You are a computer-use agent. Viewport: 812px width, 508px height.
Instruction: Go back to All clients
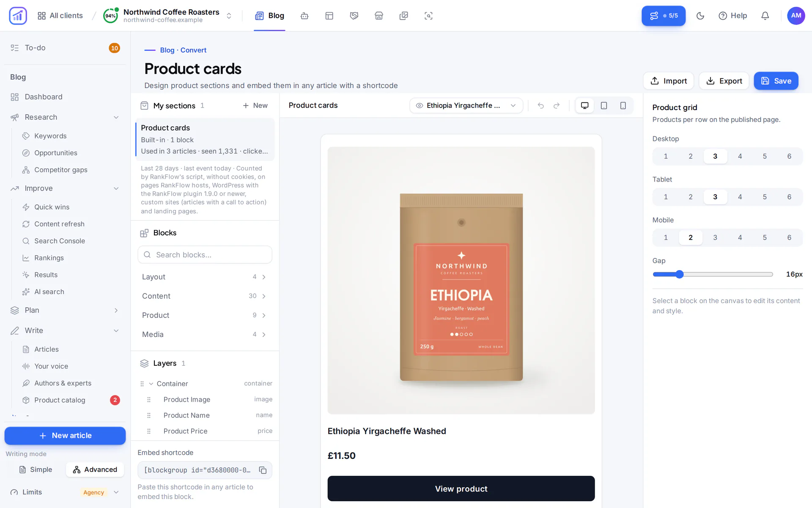(60, 16)
